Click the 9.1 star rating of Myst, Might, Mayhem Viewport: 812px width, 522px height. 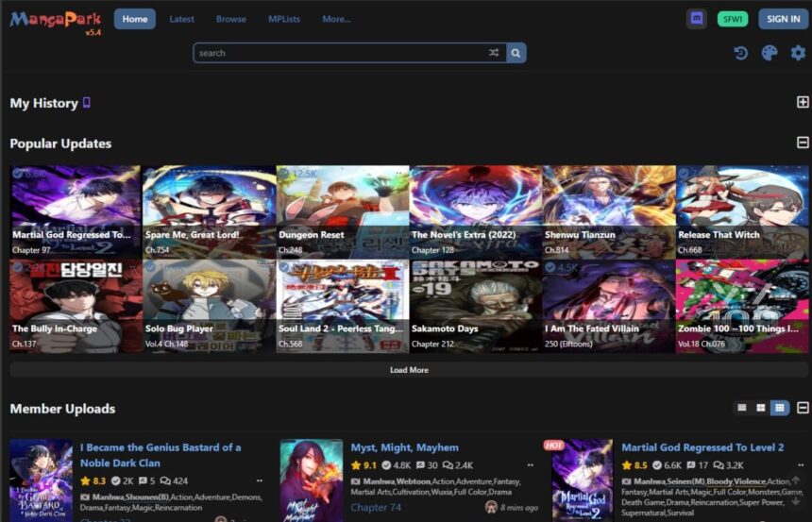pos(364,465)
